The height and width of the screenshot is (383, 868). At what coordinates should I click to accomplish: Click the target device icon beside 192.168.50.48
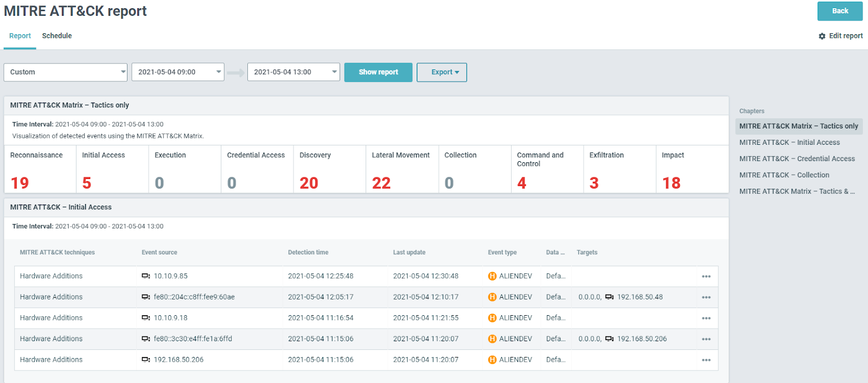pos(609,297)
